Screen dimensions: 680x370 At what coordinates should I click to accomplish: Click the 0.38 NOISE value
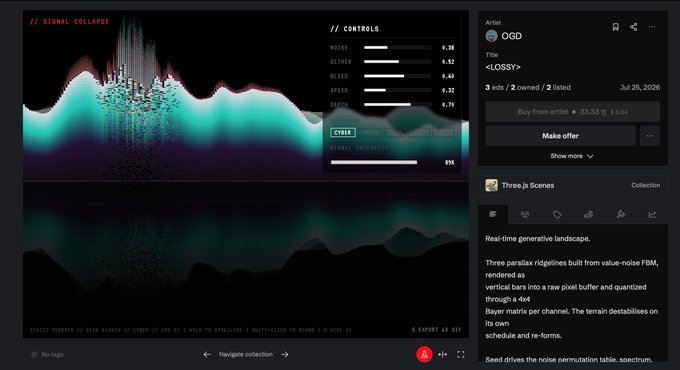pos(448,47)
